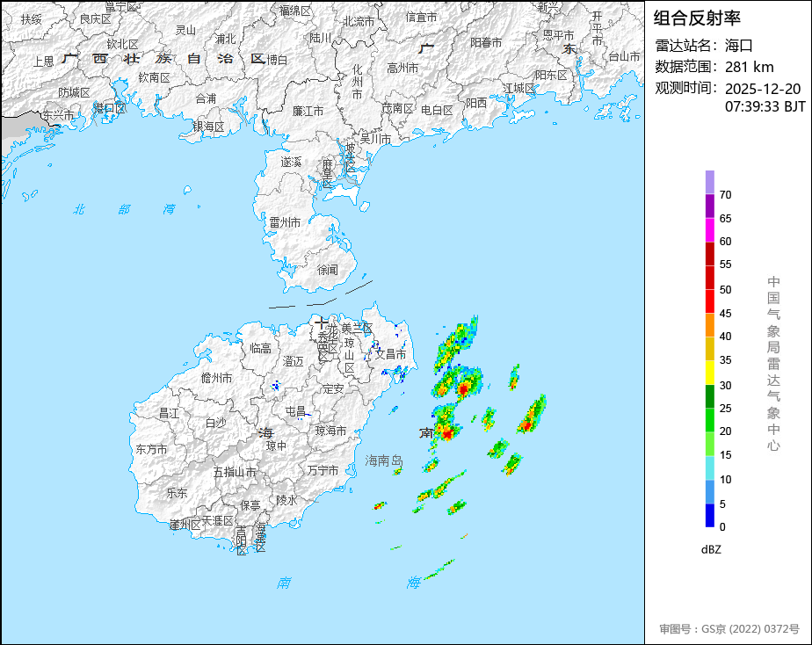Image resolution: width=812 pixels, height=645 pixels.
Task: Click the 东方市 label on Hainan
Action: coord(151,449)
